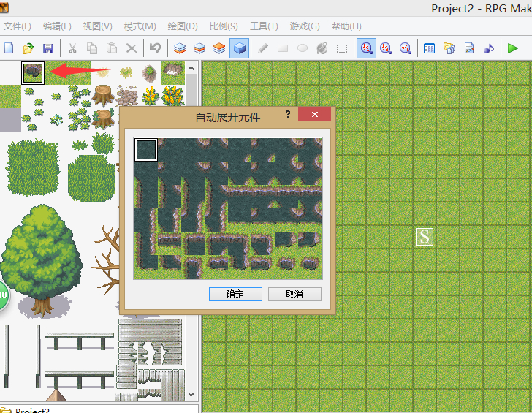This screenshot has width=532, height=413.
Task: Select the Pencil drawing tool
Action: coord(263,48)
